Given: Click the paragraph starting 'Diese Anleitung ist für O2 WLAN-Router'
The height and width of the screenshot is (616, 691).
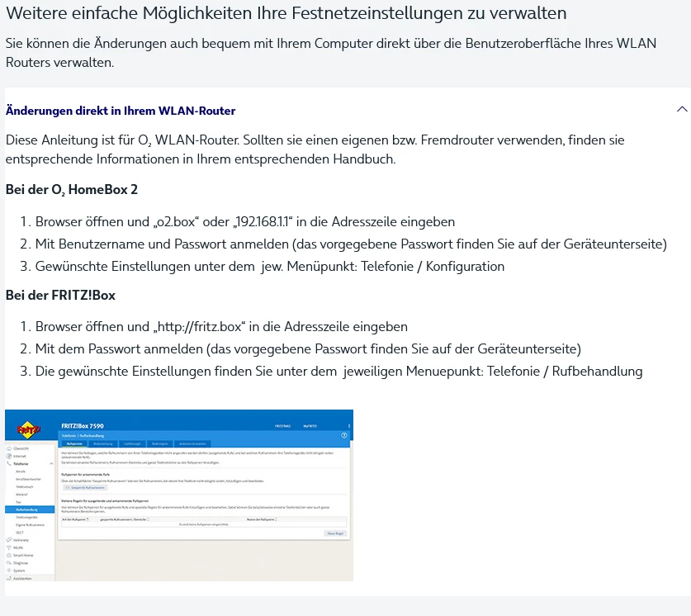Looking at the screenshot, I should (315, 149).
